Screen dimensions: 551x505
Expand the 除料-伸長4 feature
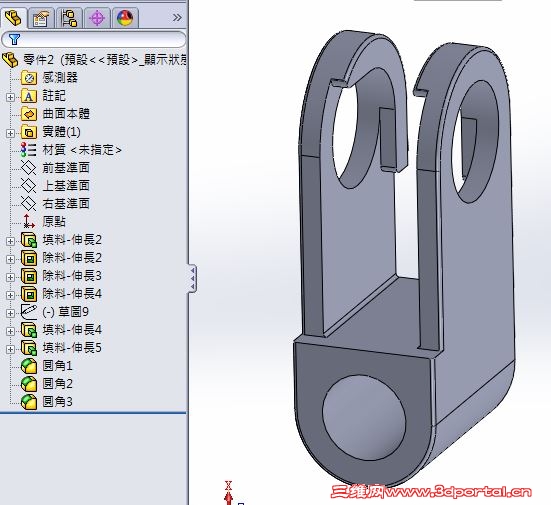coord(10,295)
